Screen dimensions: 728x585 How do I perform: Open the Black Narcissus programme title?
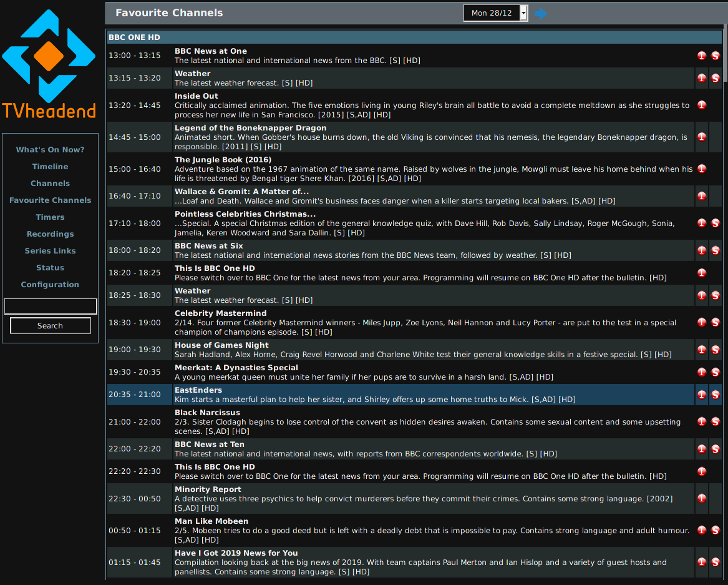(207, 413)
